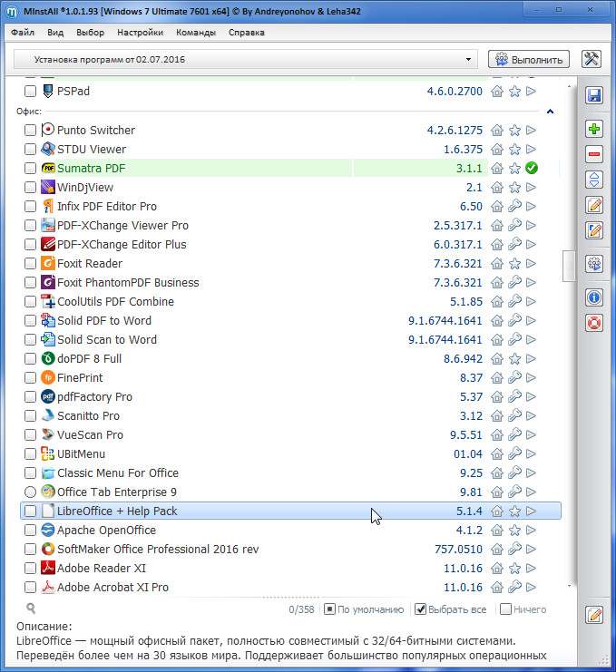Open the 'Установка программ от 02.07.2016' dropdown
The image size is (616, 672).
(246, 59)
